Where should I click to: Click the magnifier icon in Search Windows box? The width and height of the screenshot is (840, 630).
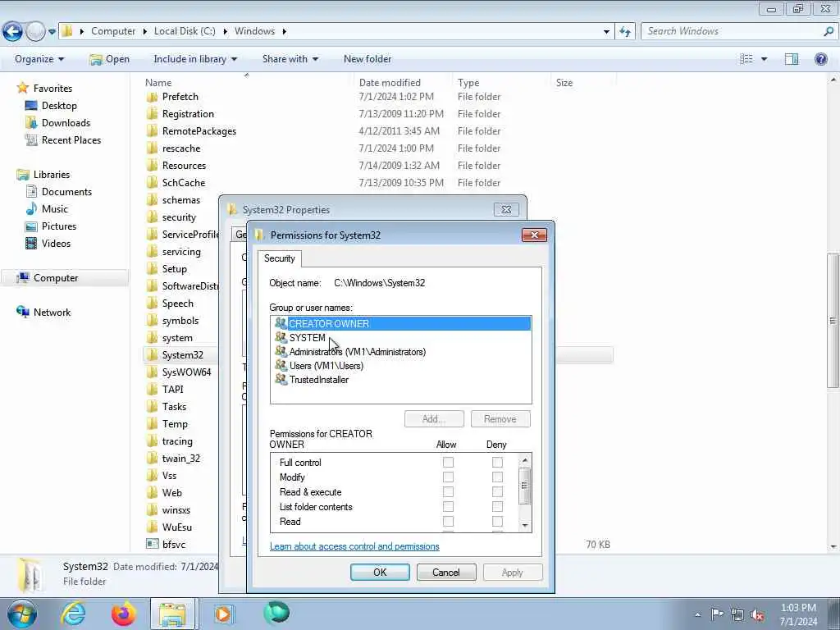[829, 31]
